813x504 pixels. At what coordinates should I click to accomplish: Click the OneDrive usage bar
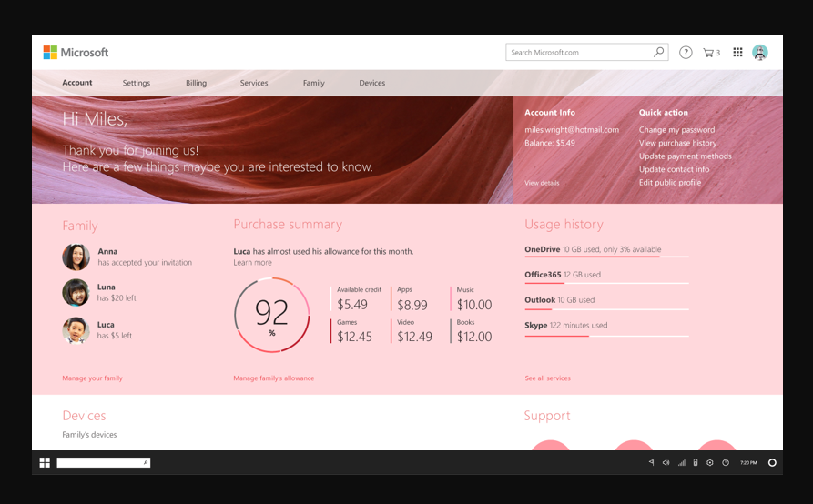tap(606, 257)
